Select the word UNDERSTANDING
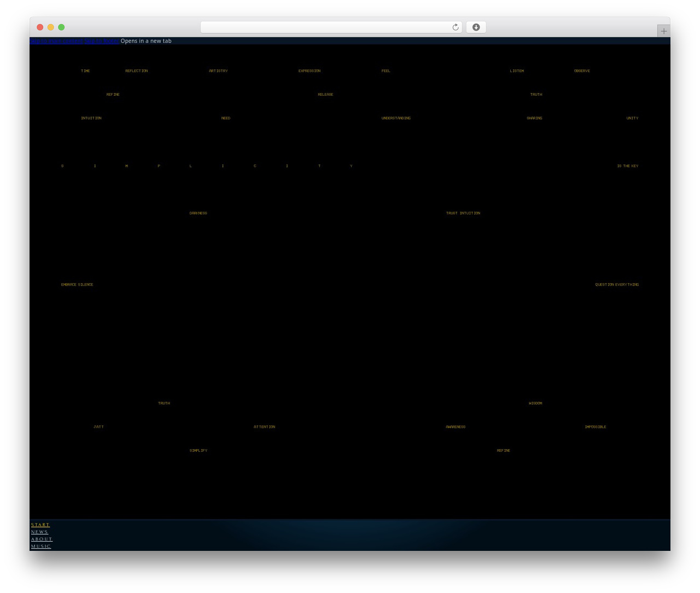Viewport: 700px width, 593px height. pos(396,118)
